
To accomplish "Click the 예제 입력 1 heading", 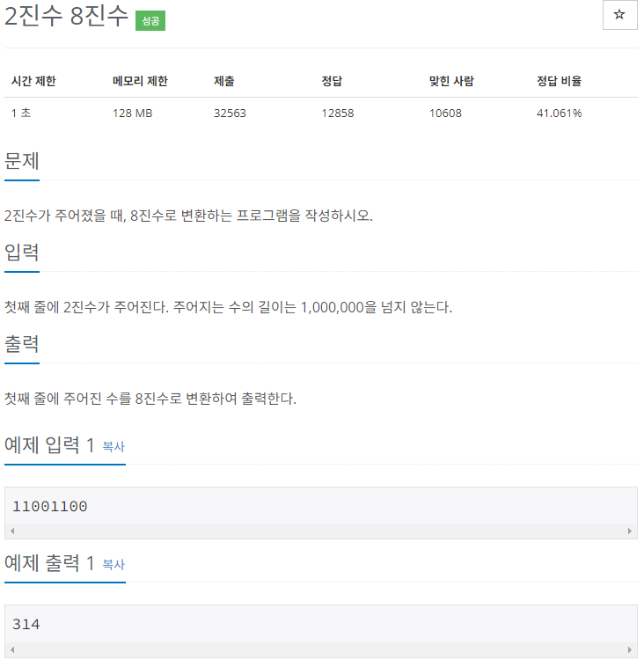I will click(49, 445).
